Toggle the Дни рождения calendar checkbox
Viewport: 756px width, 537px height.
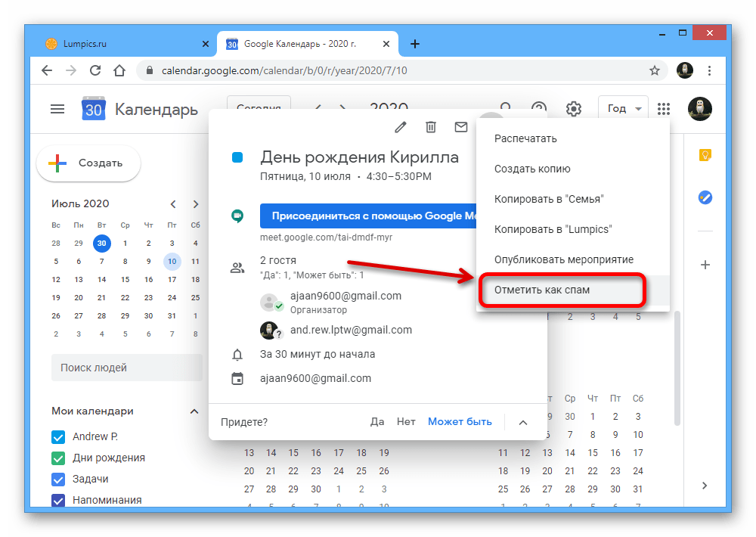[58, 458]
